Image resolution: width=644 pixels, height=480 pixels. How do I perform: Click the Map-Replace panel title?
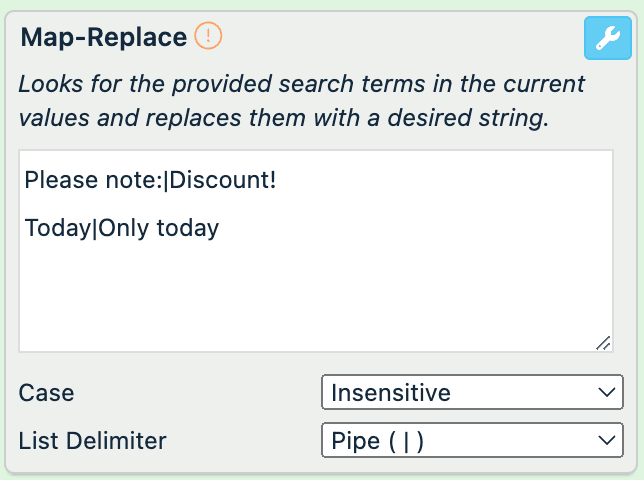tap(103, 38)
